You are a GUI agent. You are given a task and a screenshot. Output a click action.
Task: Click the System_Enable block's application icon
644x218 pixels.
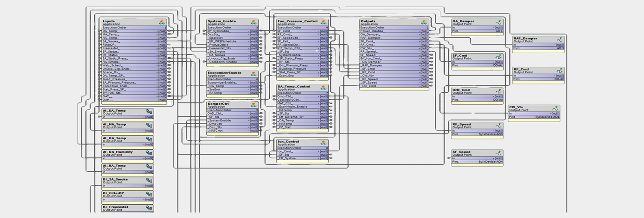pyautogui.click(x=254, y=22)
